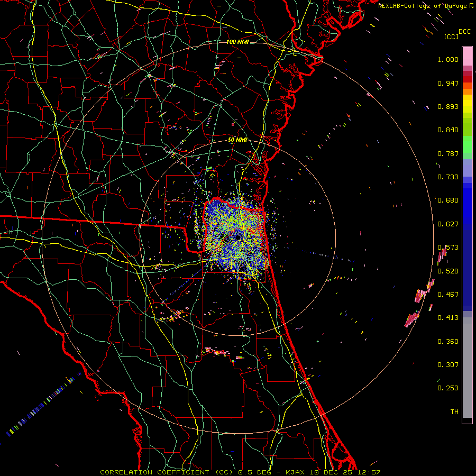Click the 0.733 legend value

coord(448,177)
